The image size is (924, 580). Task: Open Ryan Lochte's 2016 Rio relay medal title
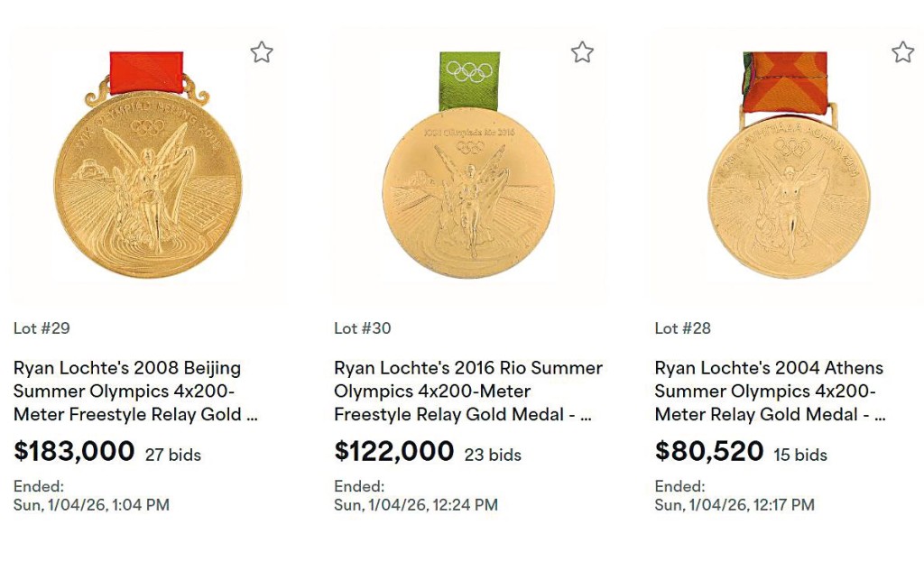(467, 391)
